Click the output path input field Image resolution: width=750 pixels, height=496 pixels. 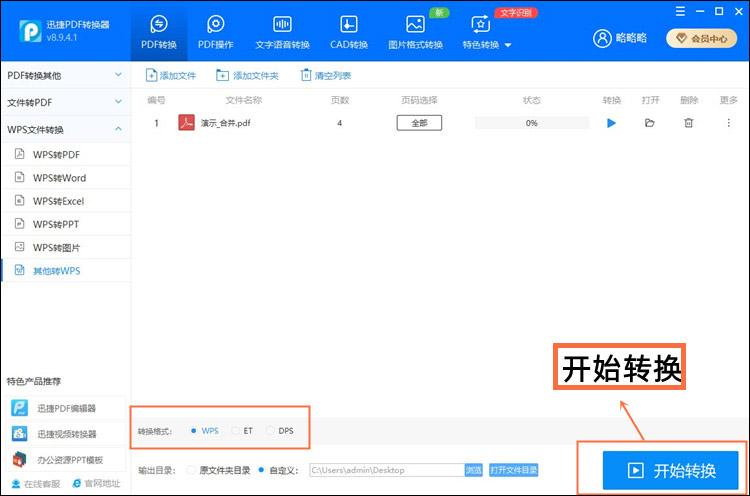coord(387,470)
